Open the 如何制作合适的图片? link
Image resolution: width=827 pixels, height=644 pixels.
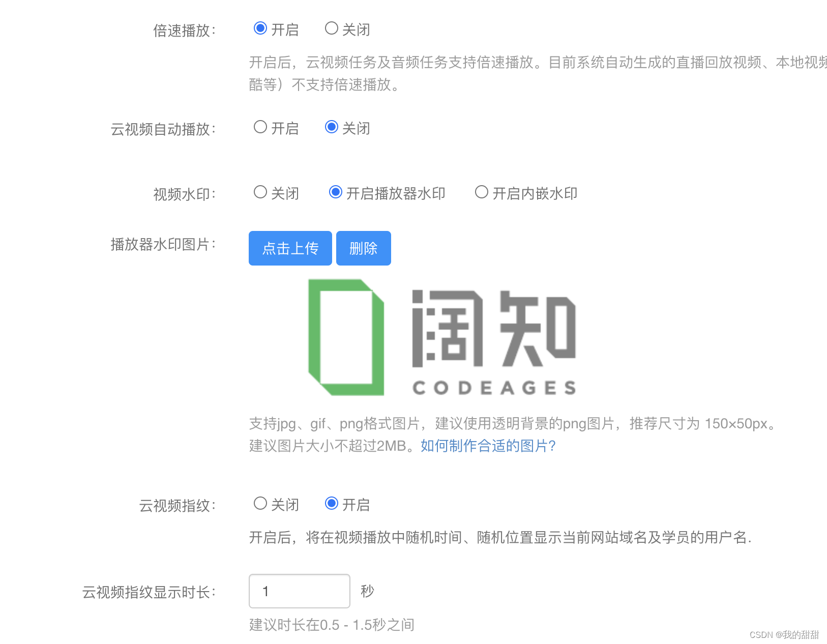point(488,446)
